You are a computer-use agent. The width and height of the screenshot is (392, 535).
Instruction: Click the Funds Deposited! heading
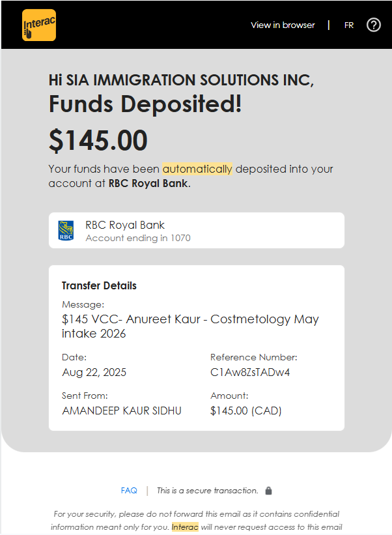tap(145, 104)
